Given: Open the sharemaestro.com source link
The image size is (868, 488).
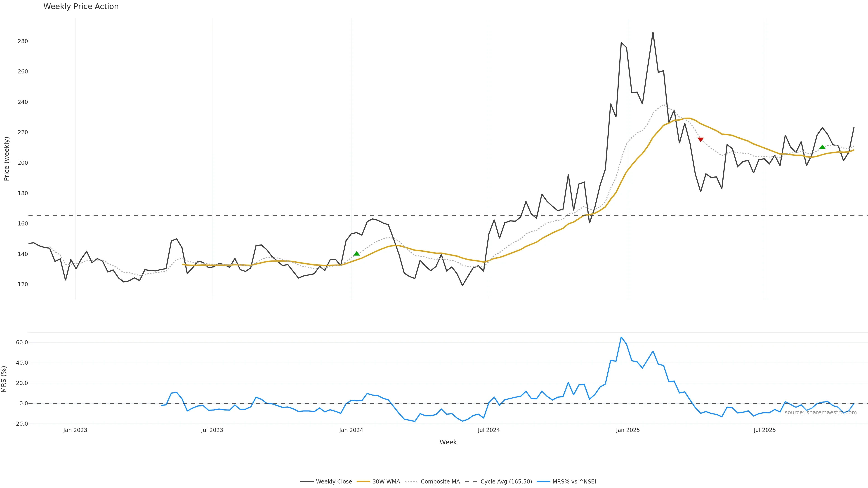Looking at the screenshot, I should click(821, 413).
